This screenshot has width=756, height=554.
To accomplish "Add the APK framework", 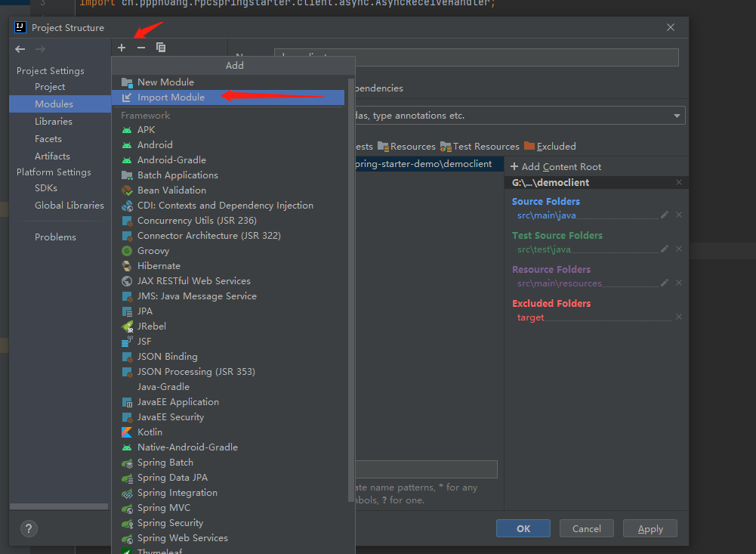I will tap(228, 130).
